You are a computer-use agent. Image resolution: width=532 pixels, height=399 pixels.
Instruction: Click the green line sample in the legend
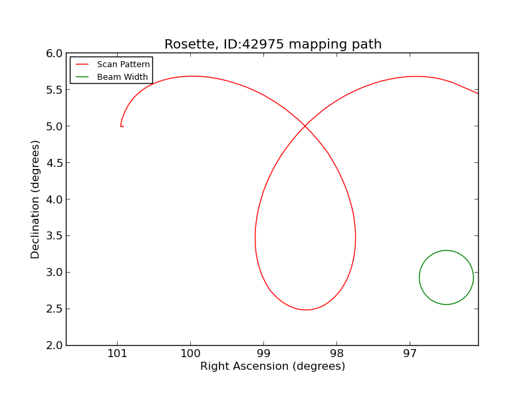(x=82, y=77)
